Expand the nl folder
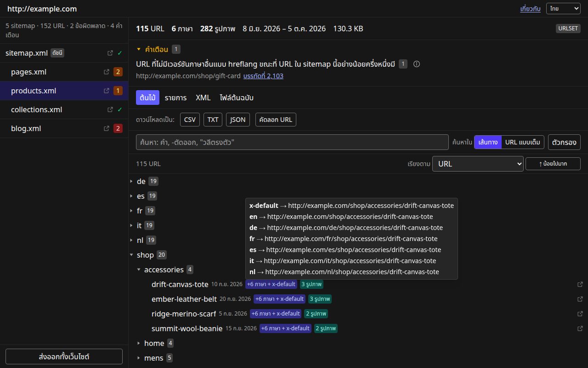The image size is (588, 368). (131, 240)
